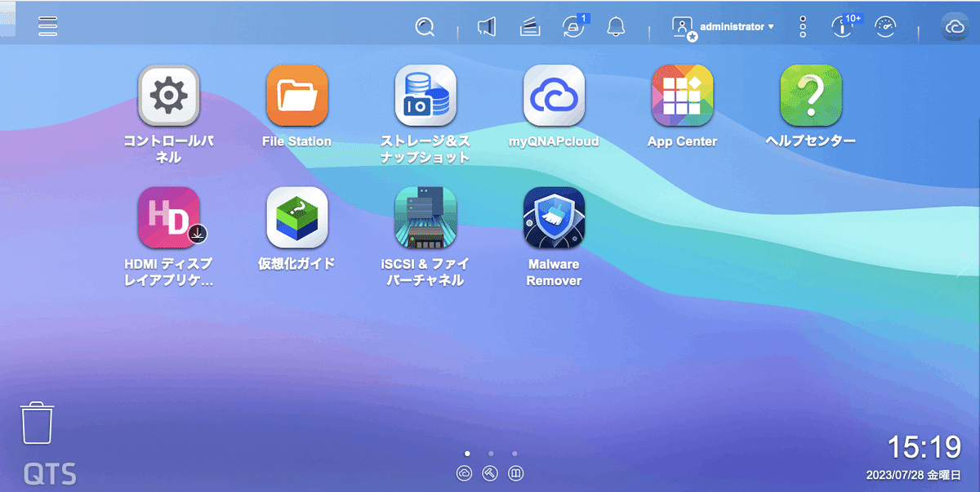Launch Malware Remover
Viewport: 980px width, 492px height.
pos(554,218)
